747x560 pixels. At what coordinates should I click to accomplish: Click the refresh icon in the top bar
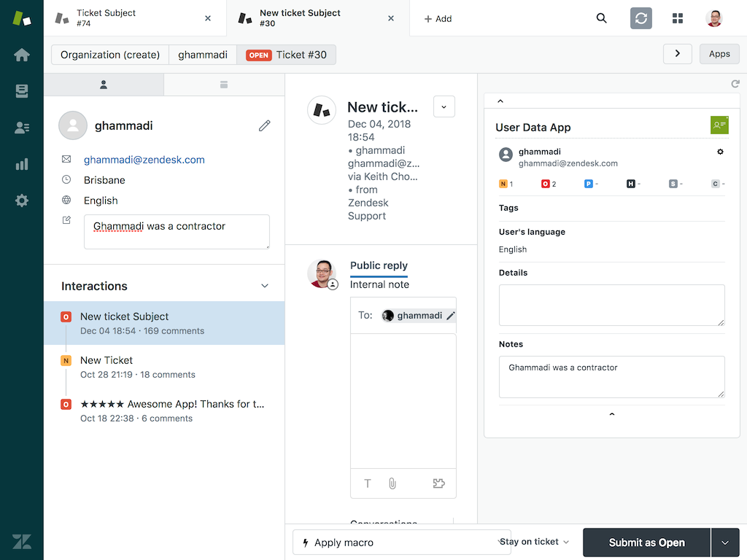(x=640, y=17)
